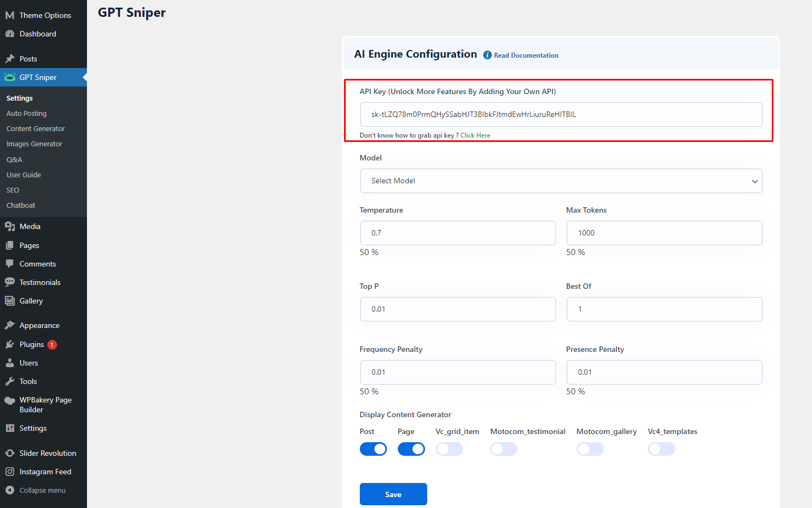Image resolution: width=812 pixels, height=508 pixels.
Task: Enable the Vc_grid_item toggle
Action: click(x=449, y=449)
